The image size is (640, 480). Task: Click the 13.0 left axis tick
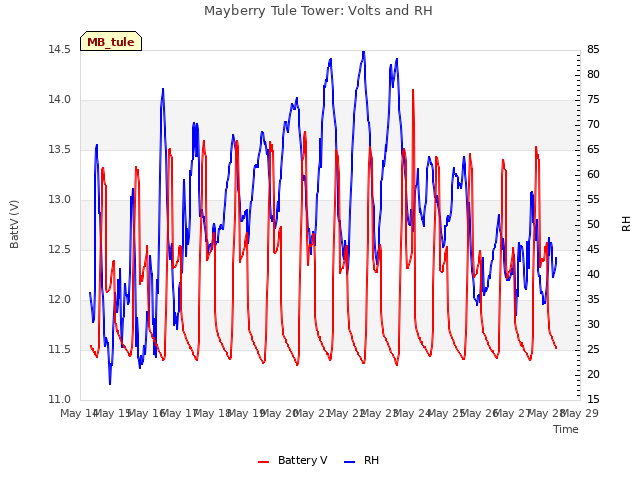pyautogui.click(x=59, y=200)
